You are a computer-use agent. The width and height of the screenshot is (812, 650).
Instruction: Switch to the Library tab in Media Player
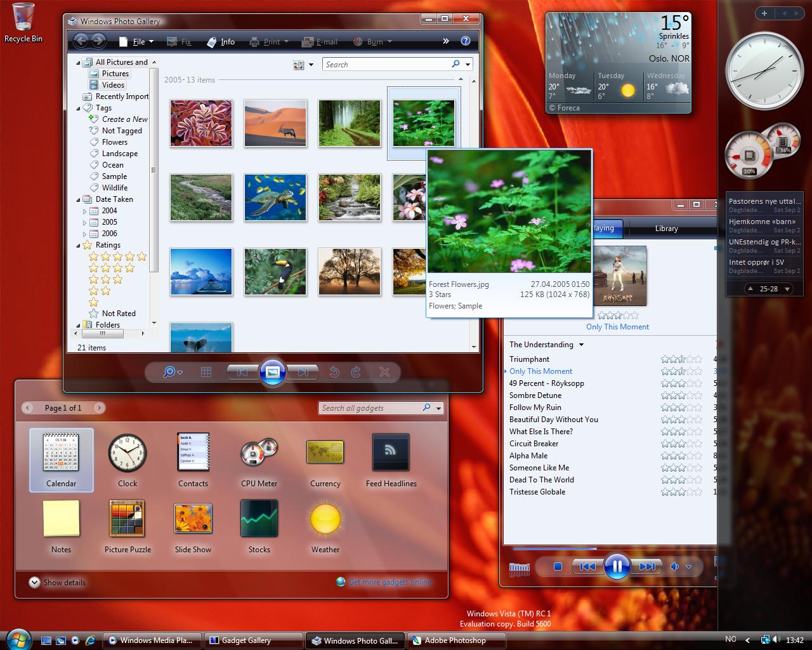pos(666,229)
